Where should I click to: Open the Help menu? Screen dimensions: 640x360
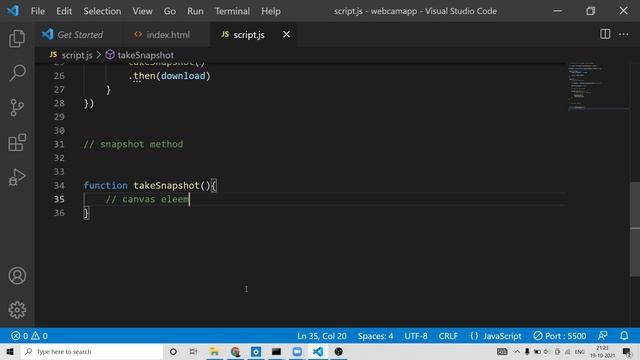coord(271,11)
